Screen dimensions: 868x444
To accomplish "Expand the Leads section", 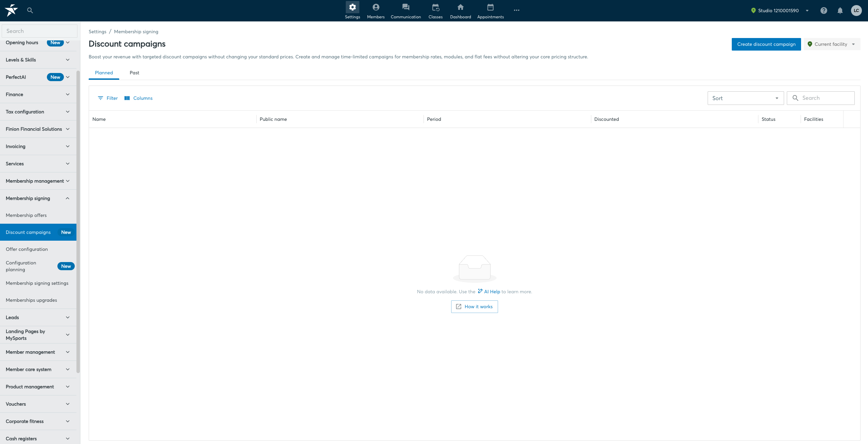I will pos(38,317).
